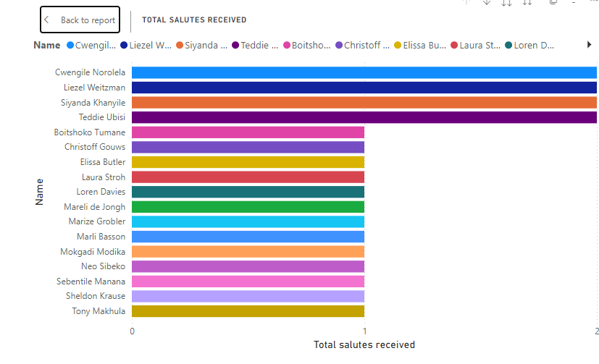Click the purple Teddie Ubisi bar
The image size is (599, 364).
[364, 117]
